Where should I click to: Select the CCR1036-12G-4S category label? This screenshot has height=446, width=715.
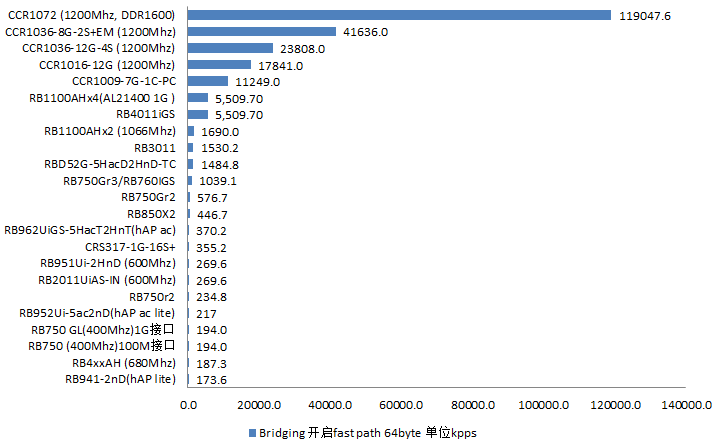click(x=99, y=48)
